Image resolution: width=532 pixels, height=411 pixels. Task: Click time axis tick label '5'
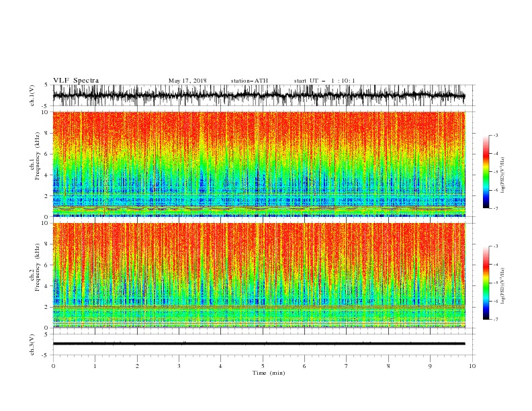[x=263, y=366]
